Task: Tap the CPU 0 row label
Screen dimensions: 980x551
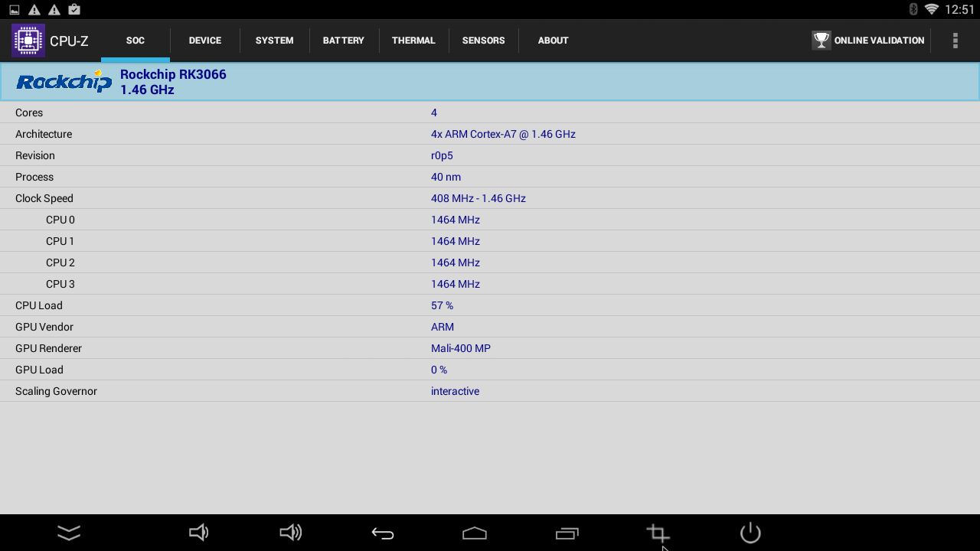Action: [x=60, y=220]
